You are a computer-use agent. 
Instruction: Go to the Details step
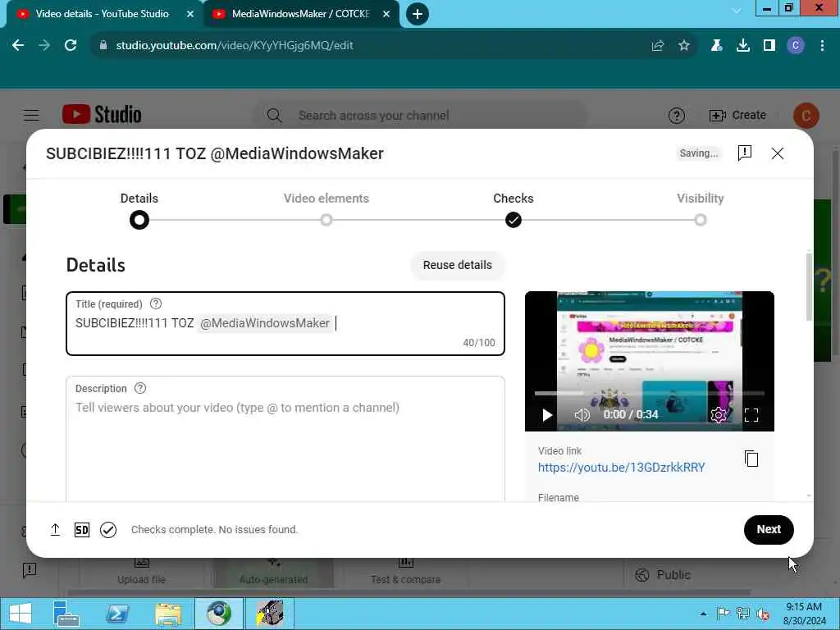tap(139, 220)
